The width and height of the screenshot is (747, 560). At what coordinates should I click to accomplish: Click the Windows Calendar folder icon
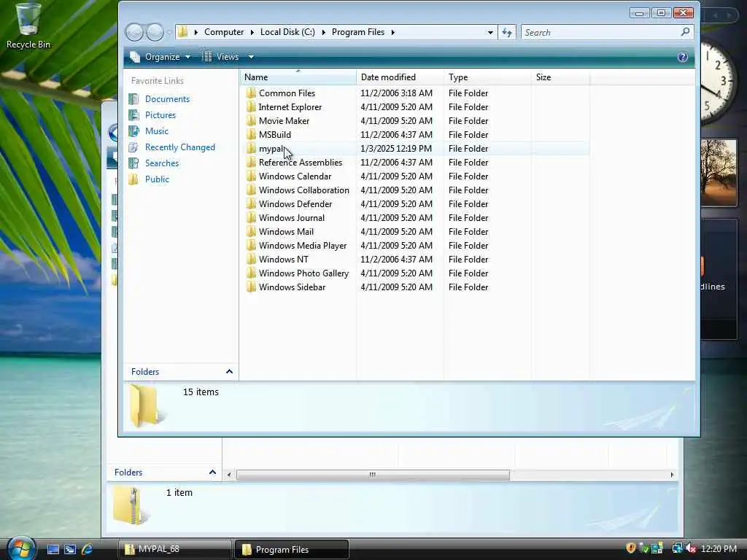(x=251, y=176)
